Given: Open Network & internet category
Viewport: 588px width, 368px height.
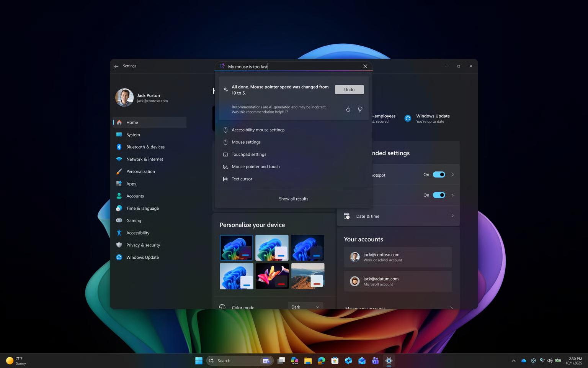Looking at the screenshot, I should point(150,159).
